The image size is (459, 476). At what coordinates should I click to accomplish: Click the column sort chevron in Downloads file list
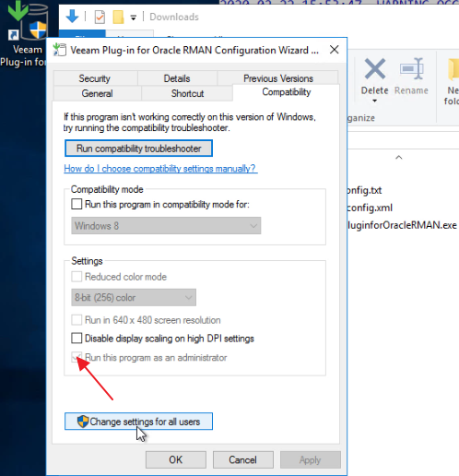point(399,158)
